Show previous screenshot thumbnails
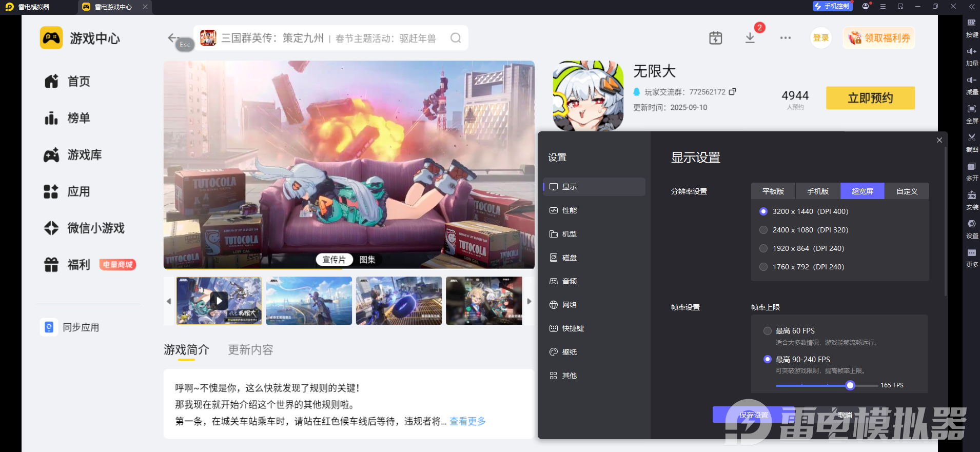980x452 pixels. (169, 301)
